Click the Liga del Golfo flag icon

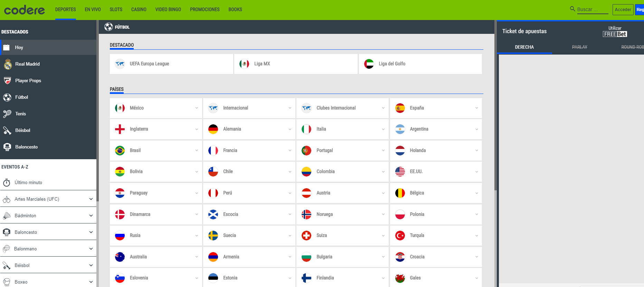369,64
